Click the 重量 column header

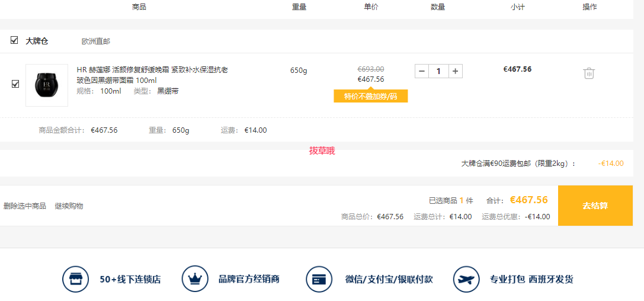[x=299, y=7]
